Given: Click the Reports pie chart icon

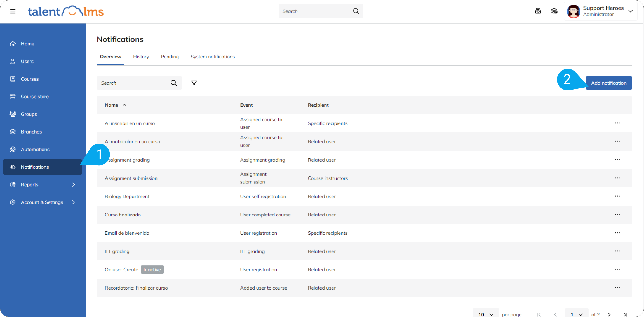Looking at the screenshot, I should coord(13,185).
